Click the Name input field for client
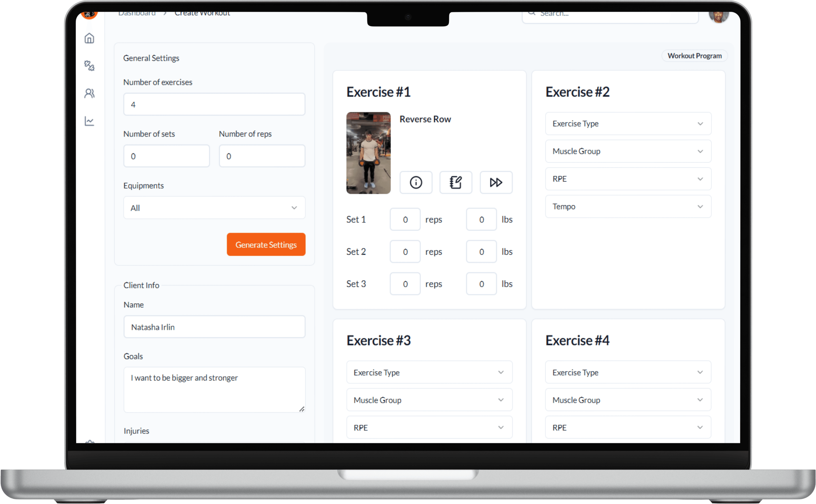Screen dimensions: 816x504 214,327
